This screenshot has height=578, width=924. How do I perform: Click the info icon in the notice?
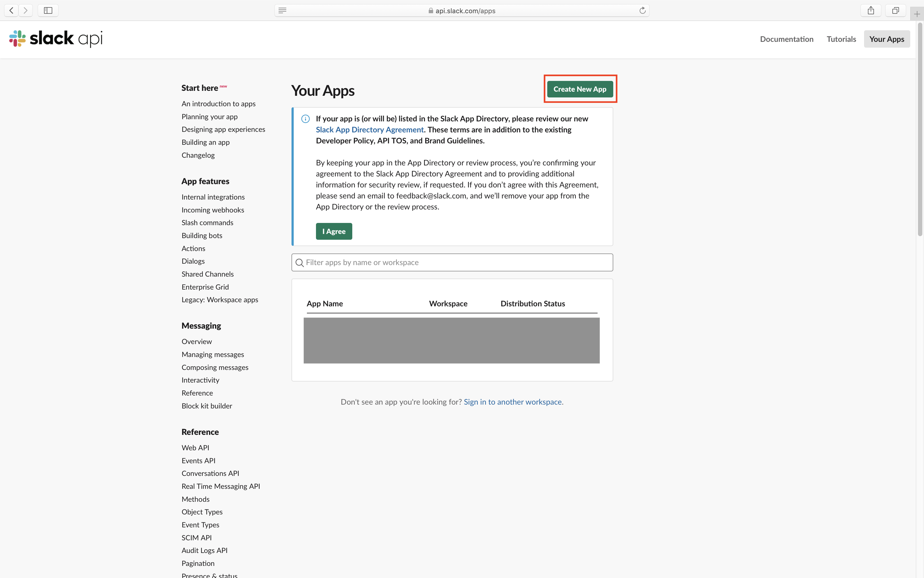pyautogui.click(x=306, y=119)
